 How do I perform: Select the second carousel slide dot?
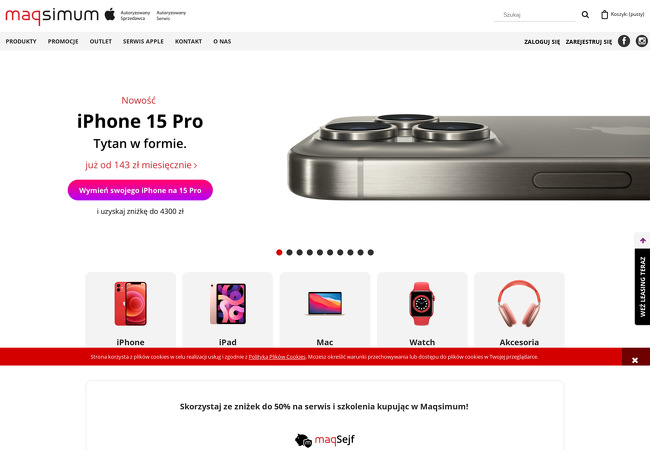289,252
